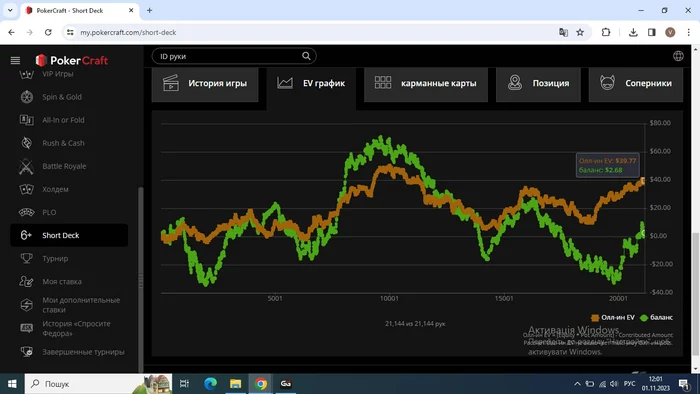Open Завершенные турниры icon
The height and width of the screenshot is (394, 700).
[x=26, y=352]
